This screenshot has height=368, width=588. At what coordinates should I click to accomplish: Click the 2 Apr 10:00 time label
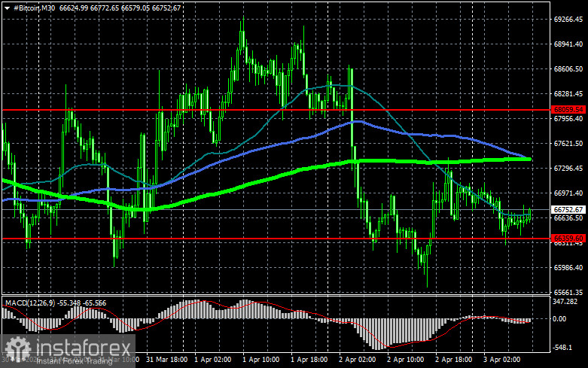(x=405, y=360)
